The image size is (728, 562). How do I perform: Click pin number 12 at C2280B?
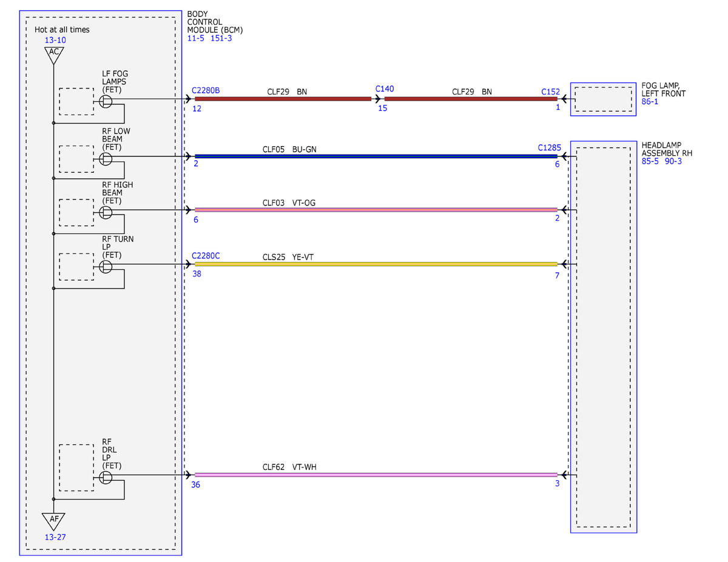[x=197, y=109]
